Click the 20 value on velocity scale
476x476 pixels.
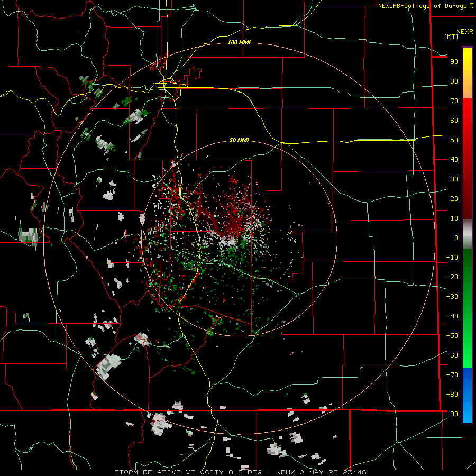(454, 199)
